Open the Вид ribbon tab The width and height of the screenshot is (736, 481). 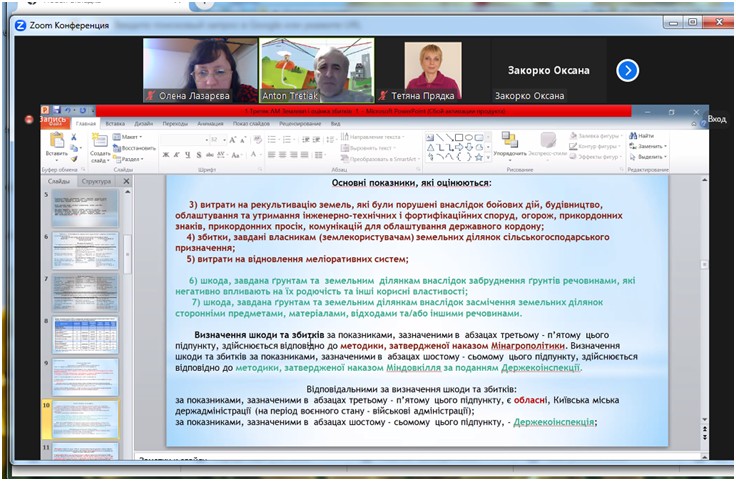335,123
